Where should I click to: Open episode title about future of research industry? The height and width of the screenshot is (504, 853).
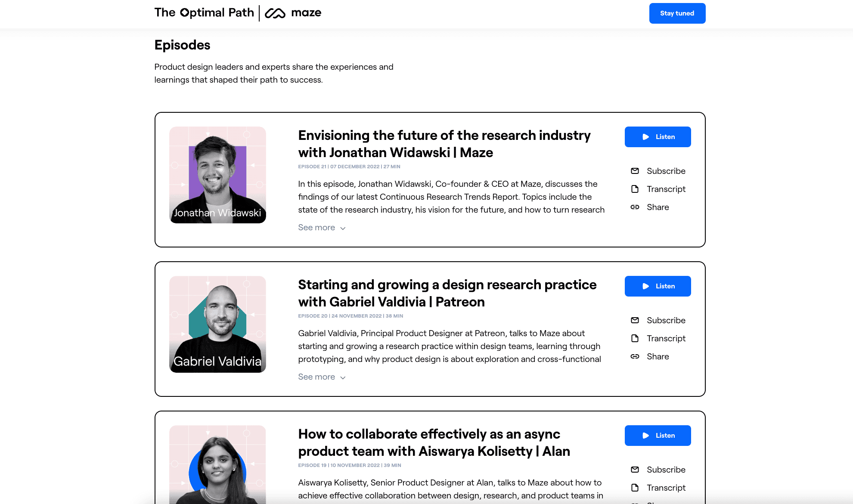coord(444,144)
